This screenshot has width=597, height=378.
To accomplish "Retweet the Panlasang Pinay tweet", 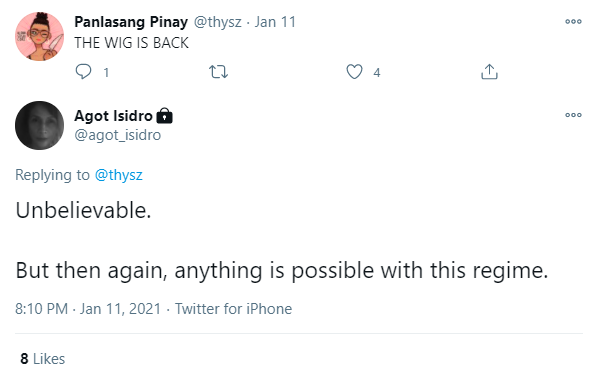I will click(x=219, y=72).
